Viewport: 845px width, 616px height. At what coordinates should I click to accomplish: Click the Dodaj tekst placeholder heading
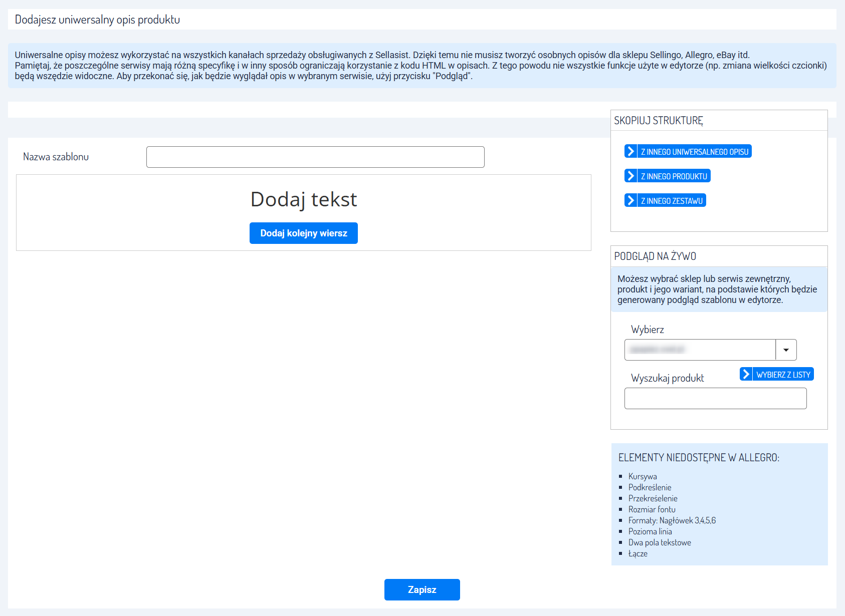tap(304, 199)
